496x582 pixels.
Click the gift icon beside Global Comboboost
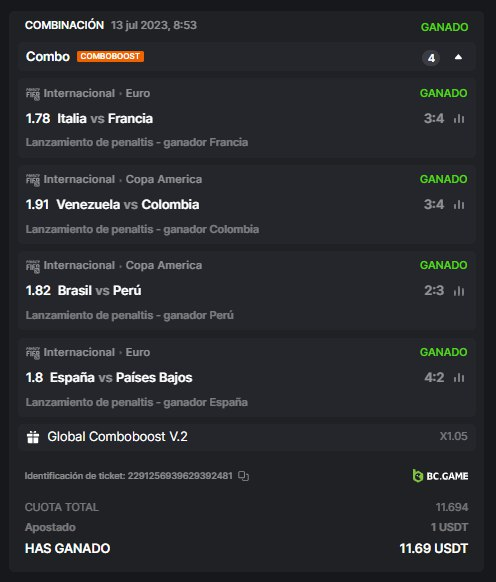pos(33,437)
